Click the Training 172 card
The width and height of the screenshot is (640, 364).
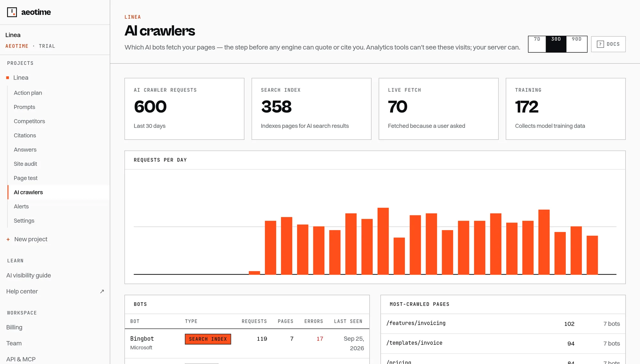pos(565,109)
